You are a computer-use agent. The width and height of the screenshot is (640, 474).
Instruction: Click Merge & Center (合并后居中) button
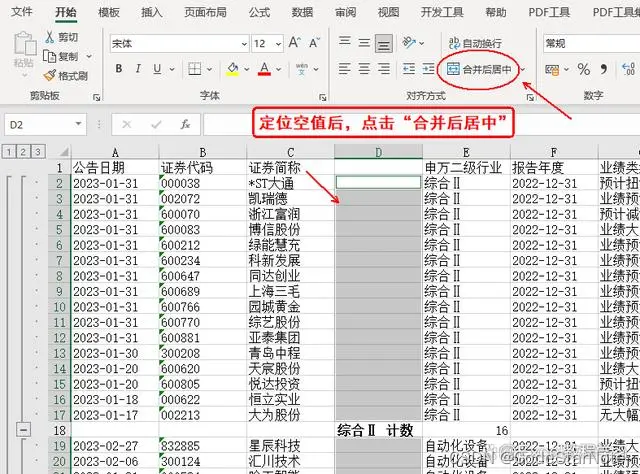[478, 69]
